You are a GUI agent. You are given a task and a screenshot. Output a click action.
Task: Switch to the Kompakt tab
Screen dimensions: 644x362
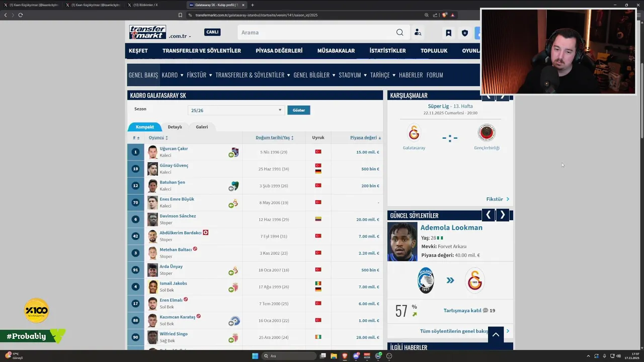145,127
